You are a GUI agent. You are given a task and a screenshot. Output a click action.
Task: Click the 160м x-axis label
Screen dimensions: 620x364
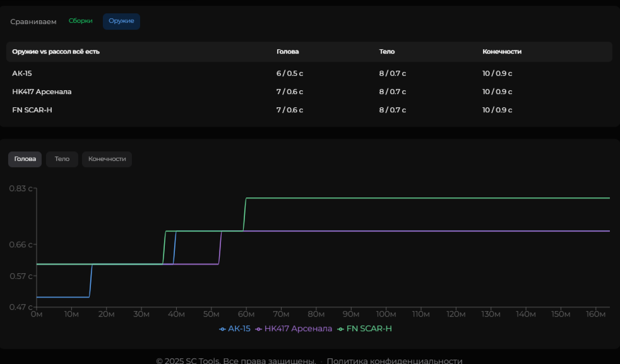point(595,315)
